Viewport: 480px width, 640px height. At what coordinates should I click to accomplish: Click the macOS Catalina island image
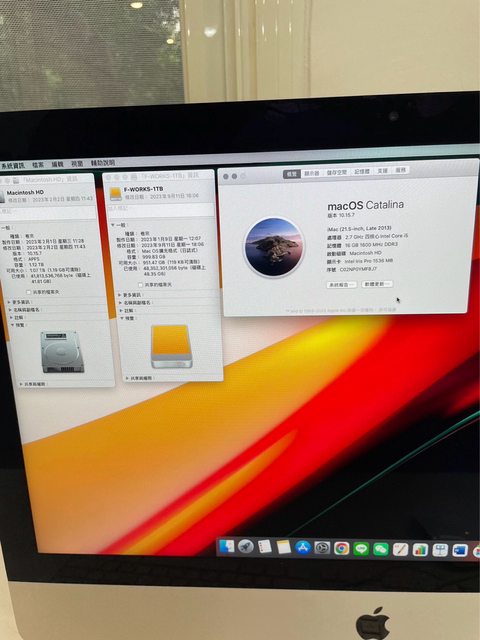pos(273,247)
